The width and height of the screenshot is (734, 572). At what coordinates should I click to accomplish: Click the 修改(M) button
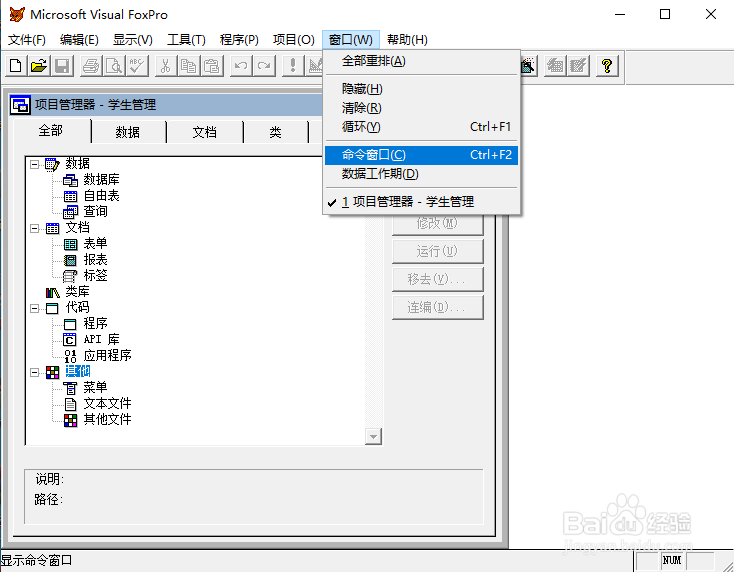coord(437,224)
